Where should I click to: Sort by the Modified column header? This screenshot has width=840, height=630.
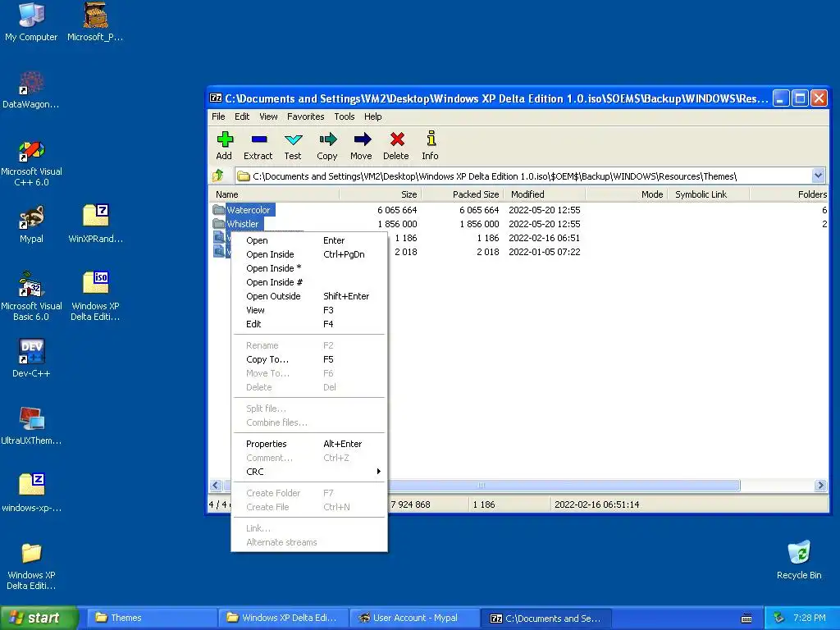545,194
